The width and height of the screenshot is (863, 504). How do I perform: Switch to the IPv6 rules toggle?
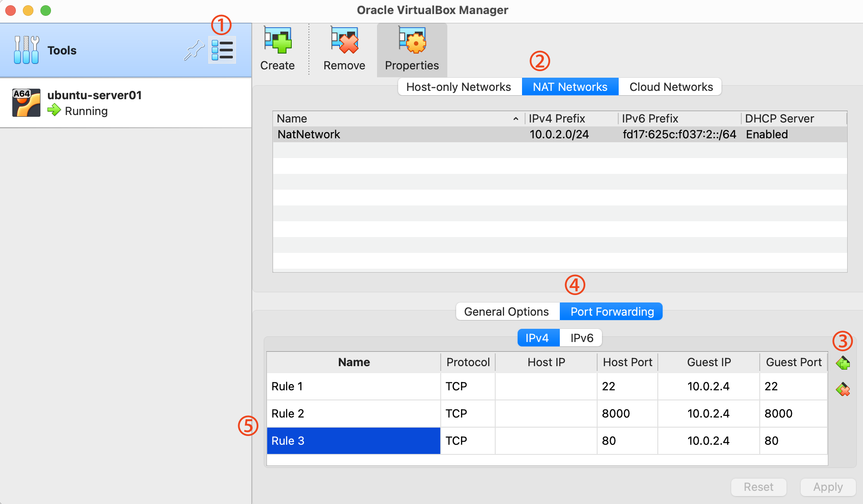(581, 338)
